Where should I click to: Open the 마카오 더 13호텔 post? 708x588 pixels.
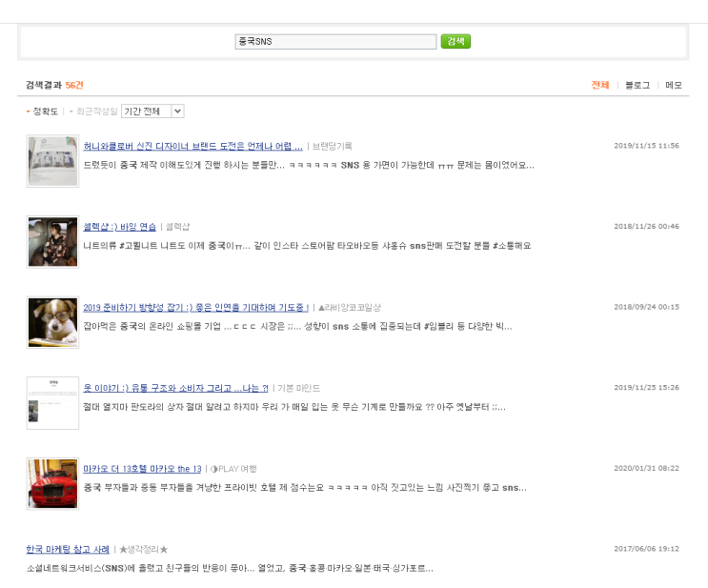point(142,469)
